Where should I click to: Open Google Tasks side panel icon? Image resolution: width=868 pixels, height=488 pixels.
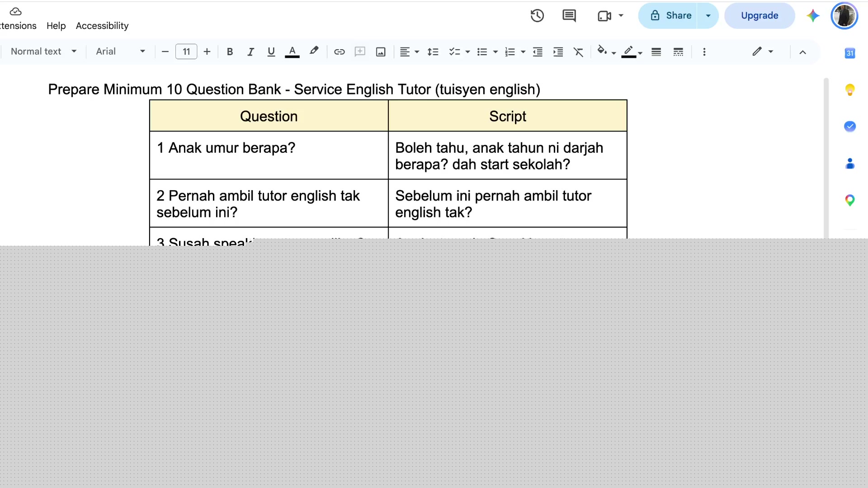850,127
